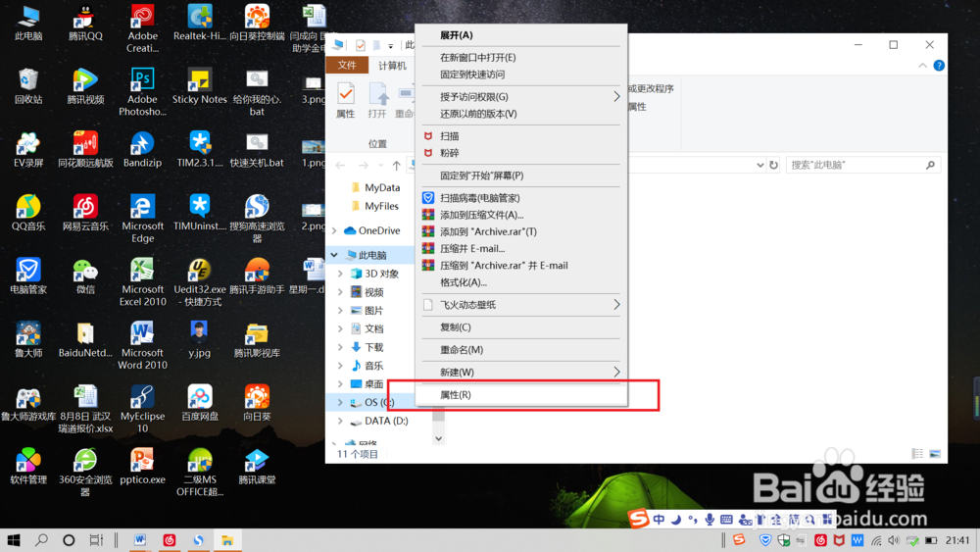
Task: Expand the 3D 对象 tree node
Action: coord(341,274)
